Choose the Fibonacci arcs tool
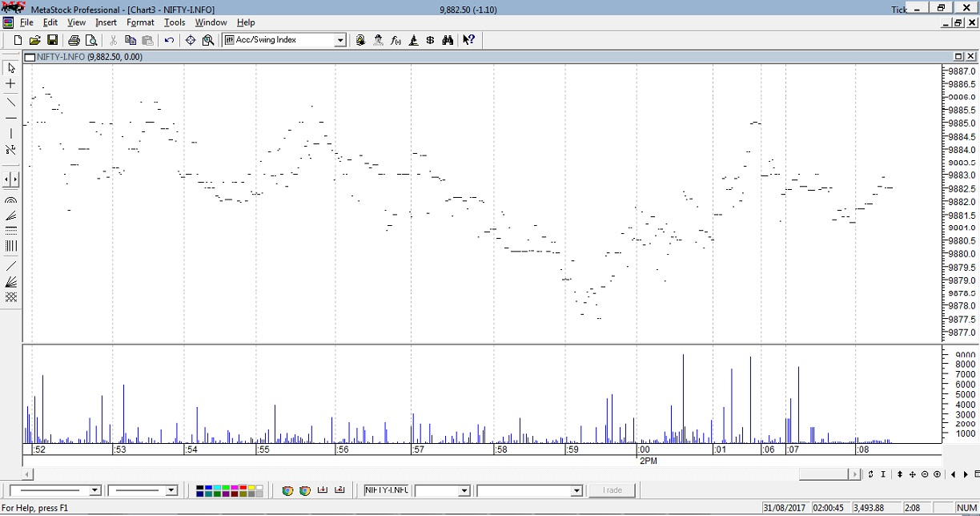This screenshot has height=516, width=980. 11,200
